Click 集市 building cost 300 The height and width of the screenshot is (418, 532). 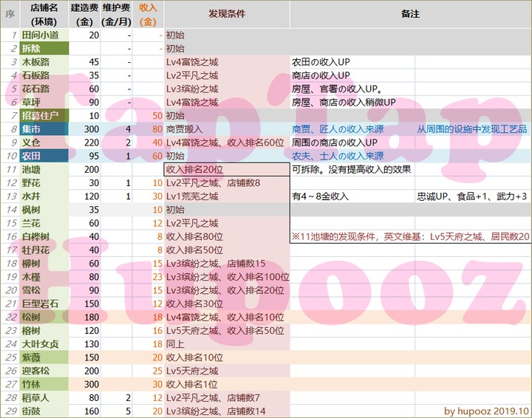[84, 129]
